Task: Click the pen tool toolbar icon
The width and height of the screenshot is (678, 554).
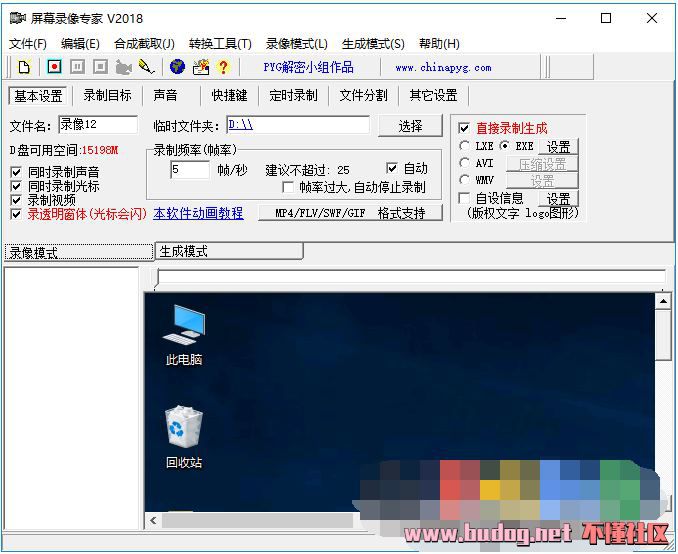Action: pyautogui.click(x=147, y=67)
